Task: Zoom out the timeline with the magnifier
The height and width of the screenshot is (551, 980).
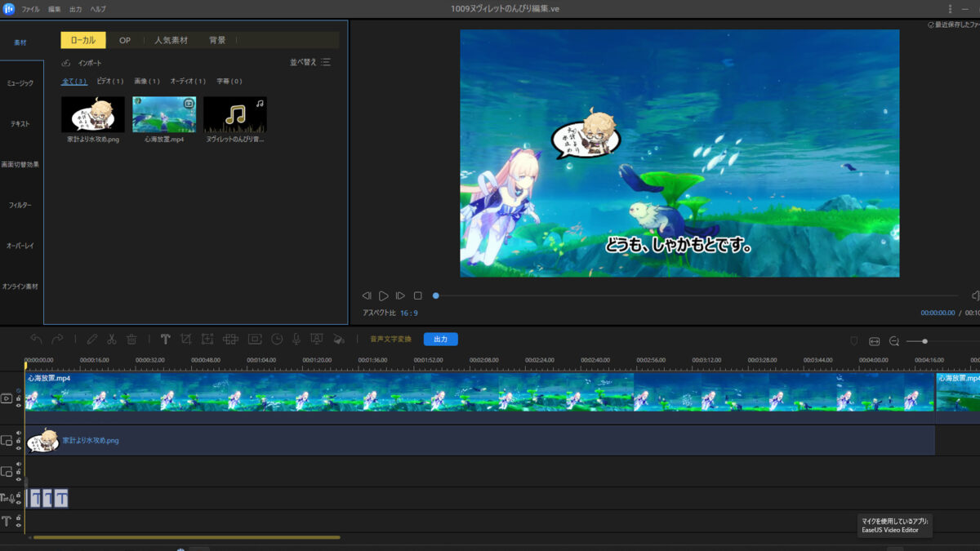Action: [894, 341]
